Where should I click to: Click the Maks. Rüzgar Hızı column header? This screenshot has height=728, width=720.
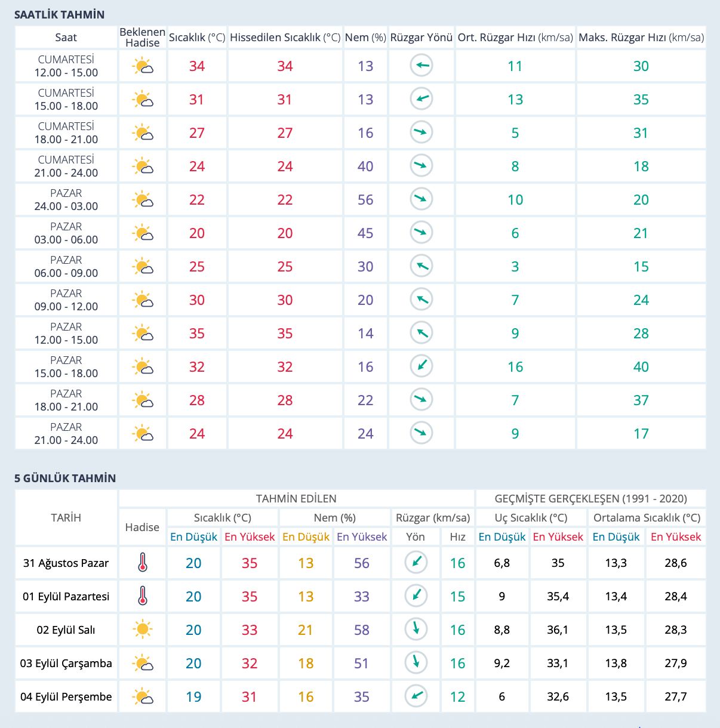tap(641, 38)
